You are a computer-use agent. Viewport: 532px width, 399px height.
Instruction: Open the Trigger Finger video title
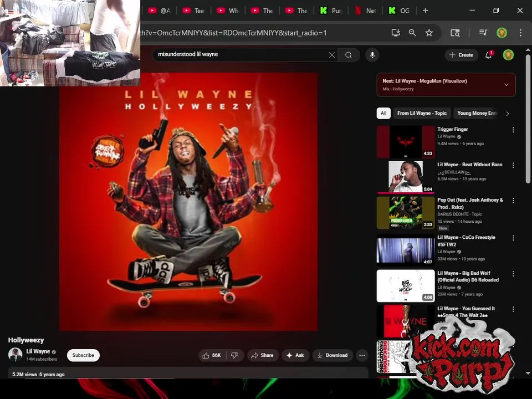[x=453, y=129]
